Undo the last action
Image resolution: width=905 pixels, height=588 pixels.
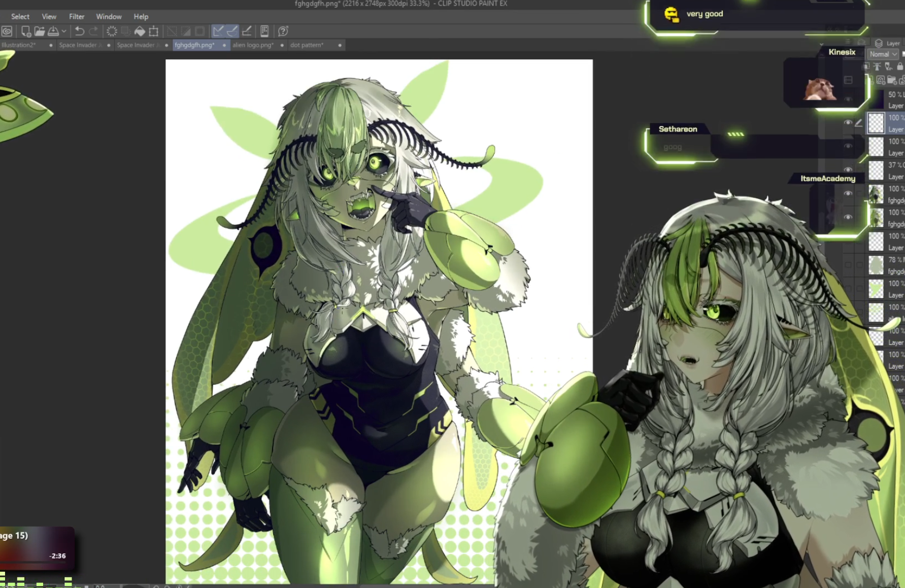pyautogui.click(x=79, y=31)
